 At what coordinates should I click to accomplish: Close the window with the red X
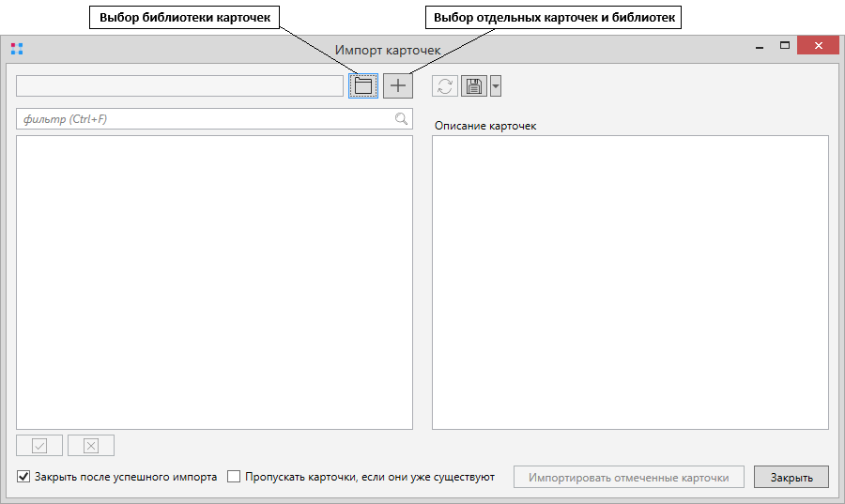(x=820, y=46)
